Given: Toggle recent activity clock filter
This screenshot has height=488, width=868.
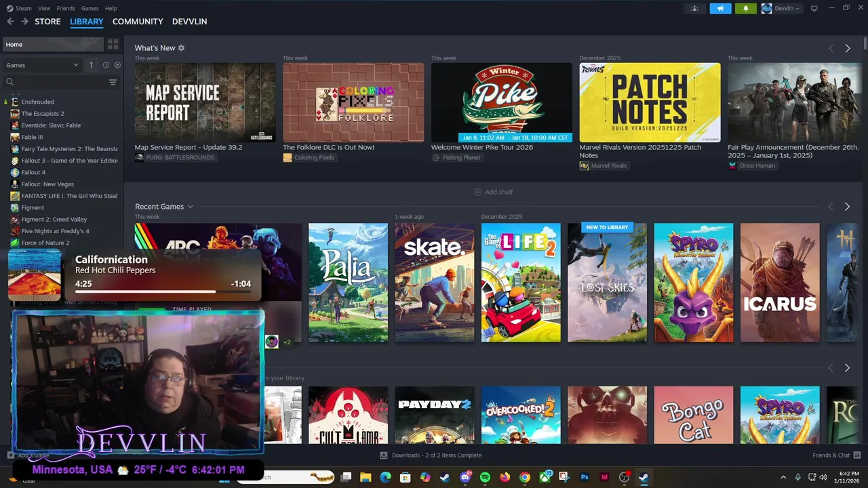Looking at the screenshot, I should (106, 65).
